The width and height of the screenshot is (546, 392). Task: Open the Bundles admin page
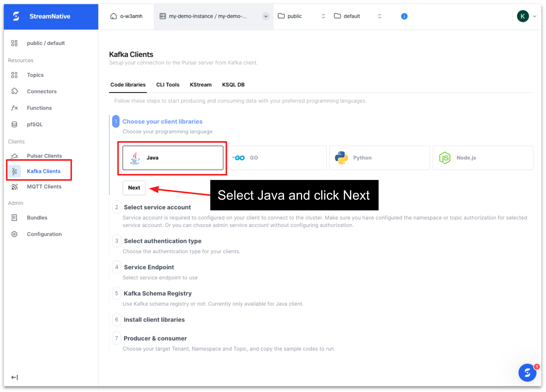(37, 217)
